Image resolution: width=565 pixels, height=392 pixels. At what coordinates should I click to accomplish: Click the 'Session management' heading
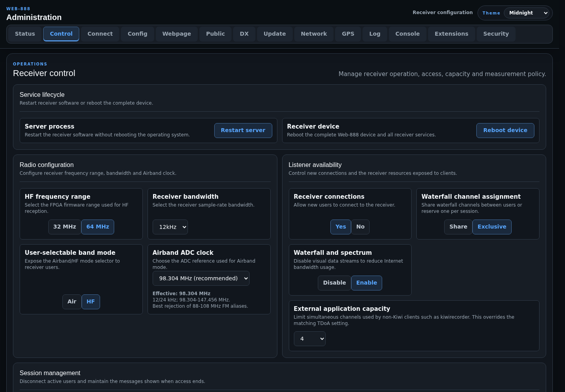coord(50,373)
